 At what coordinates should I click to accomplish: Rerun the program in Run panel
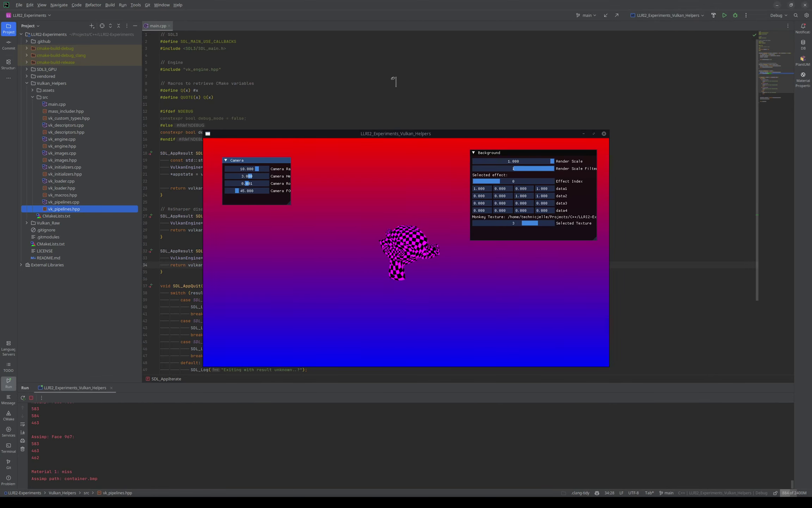click(x=23, y=398)
